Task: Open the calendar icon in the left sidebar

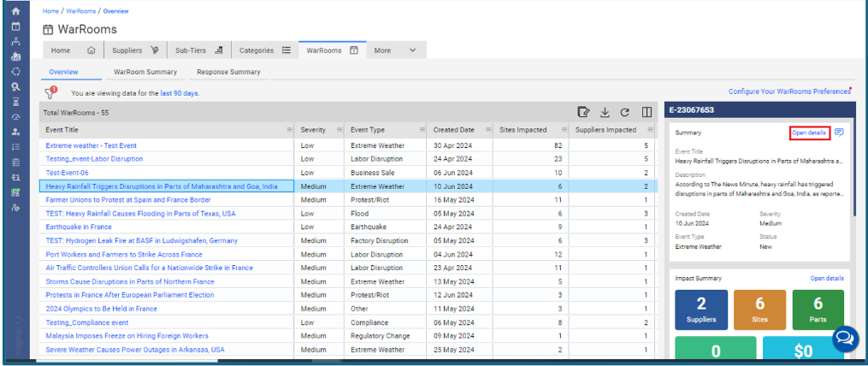Action: click(16, 26)
